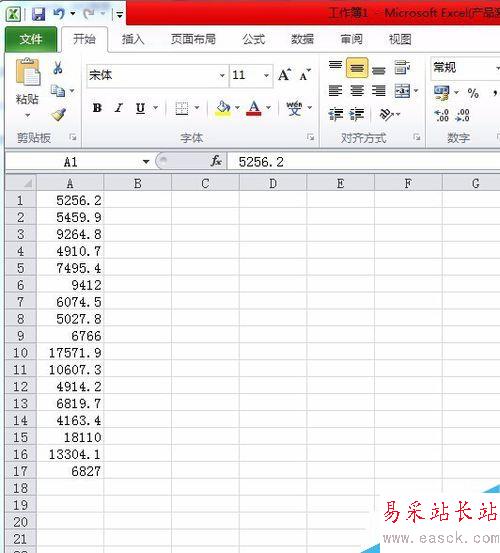
Task: Select column A header
Action: coord(70,183)
